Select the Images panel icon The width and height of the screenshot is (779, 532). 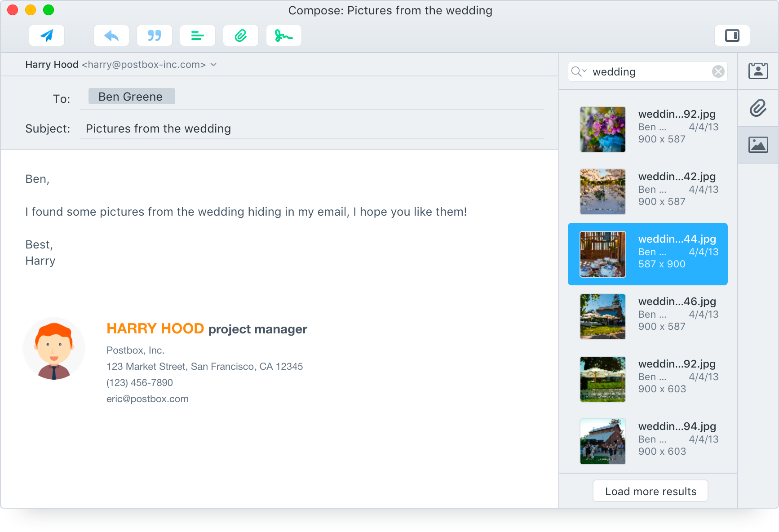[x=758, y=145]
